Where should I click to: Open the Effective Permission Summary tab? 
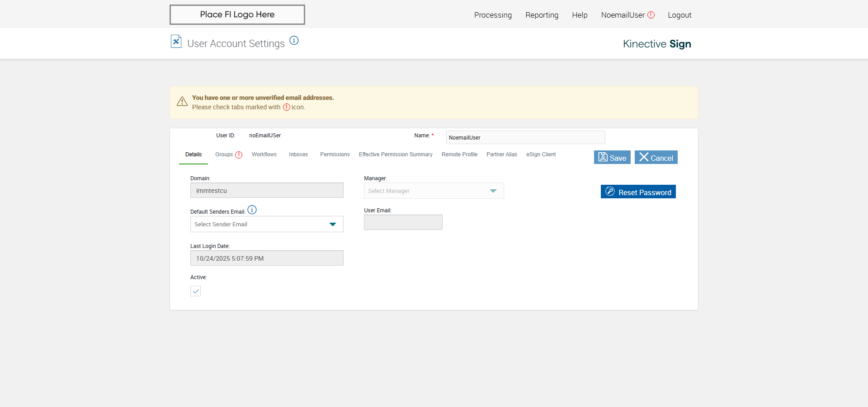pos(396,154)
